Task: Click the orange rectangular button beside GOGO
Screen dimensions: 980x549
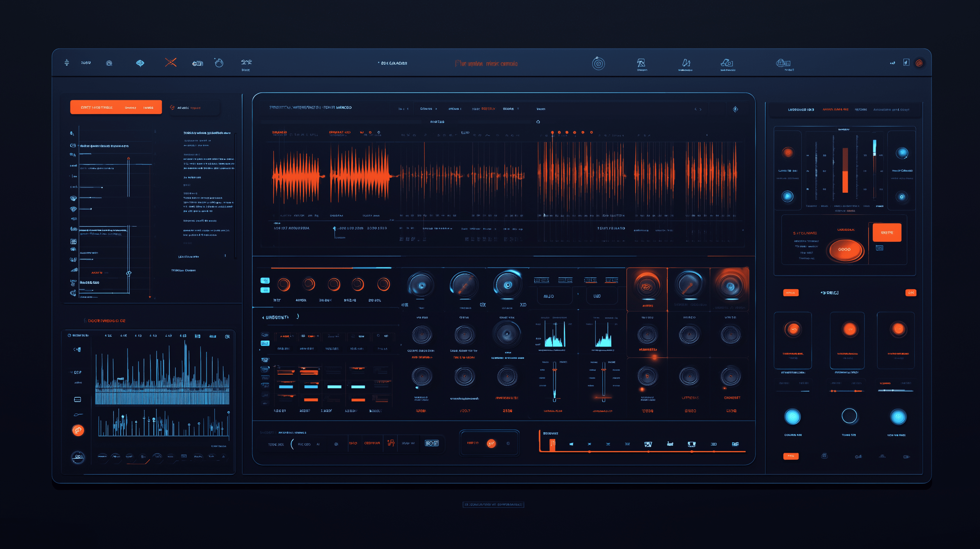Action: click(886, 232)
